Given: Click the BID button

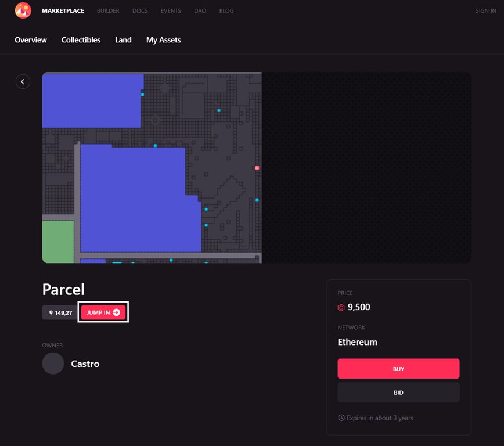Looking at the screenshot, I should tap(398, 392).
